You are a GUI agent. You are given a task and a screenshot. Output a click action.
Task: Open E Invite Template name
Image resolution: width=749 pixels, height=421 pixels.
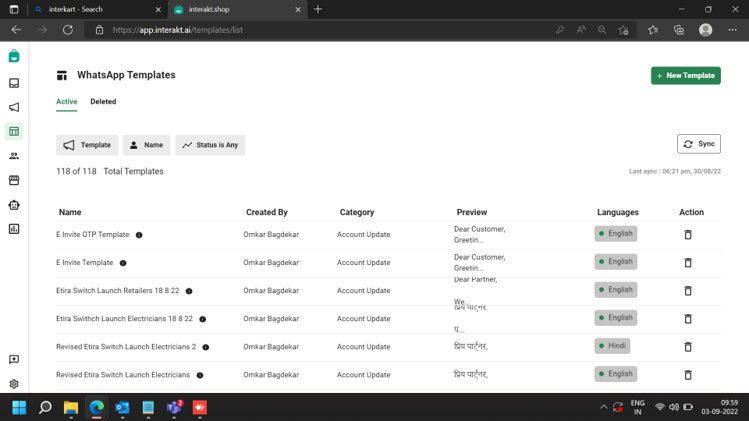point(85,262)
